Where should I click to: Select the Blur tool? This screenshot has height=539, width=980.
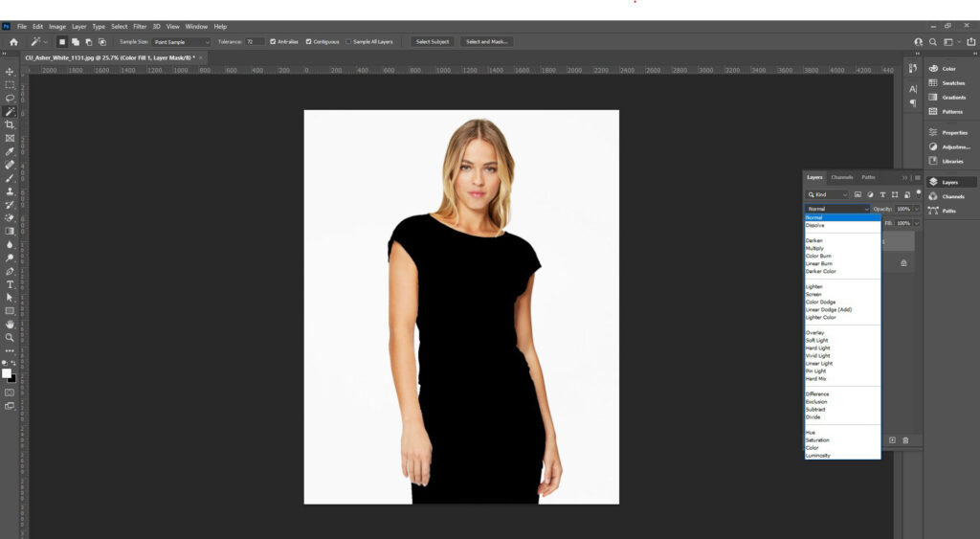pos(10,244)
